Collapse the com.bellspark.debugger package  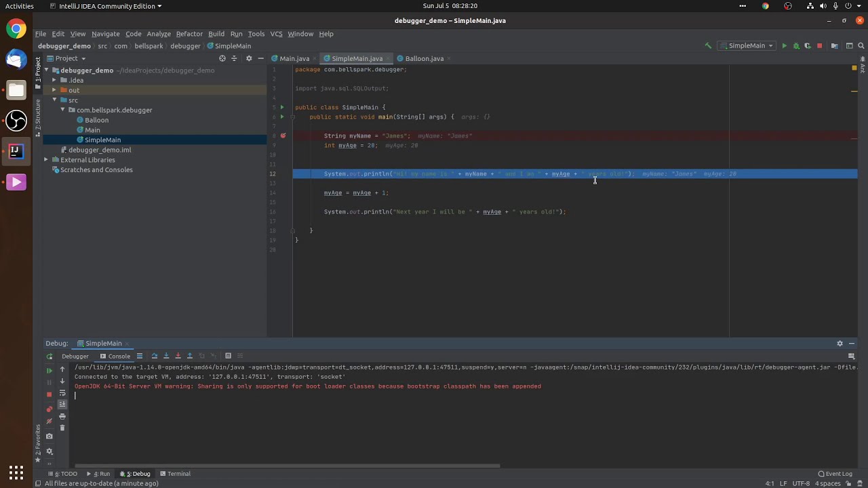pos(63,110)
